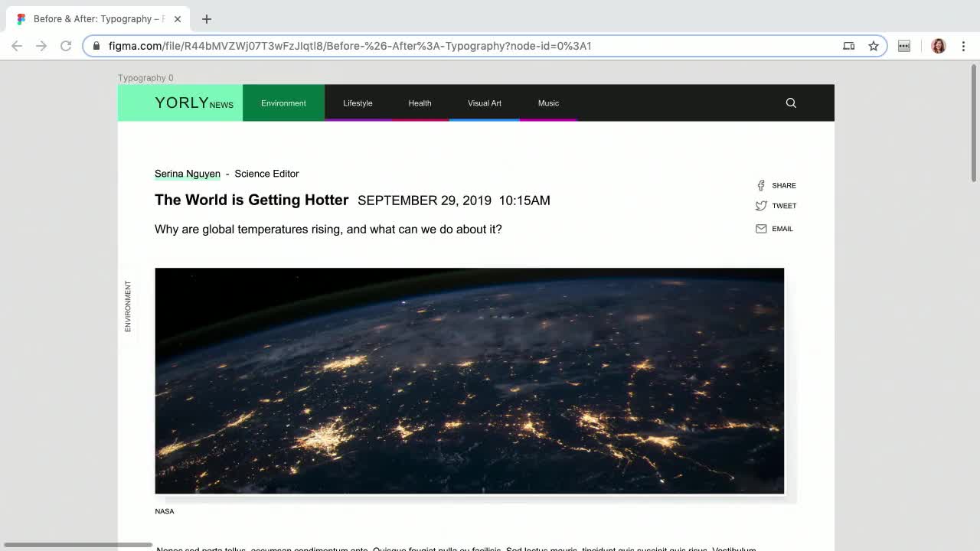Viewport: 980px width, 551px height.
Task: Select the Environment navigation tab
Action: (283, 103)
